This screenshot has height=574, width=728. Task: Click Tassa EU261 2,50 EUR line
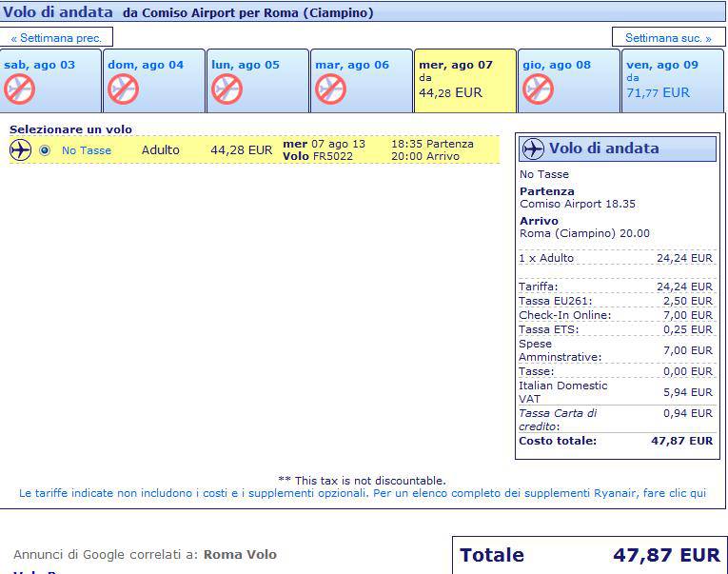pos(616,301)
